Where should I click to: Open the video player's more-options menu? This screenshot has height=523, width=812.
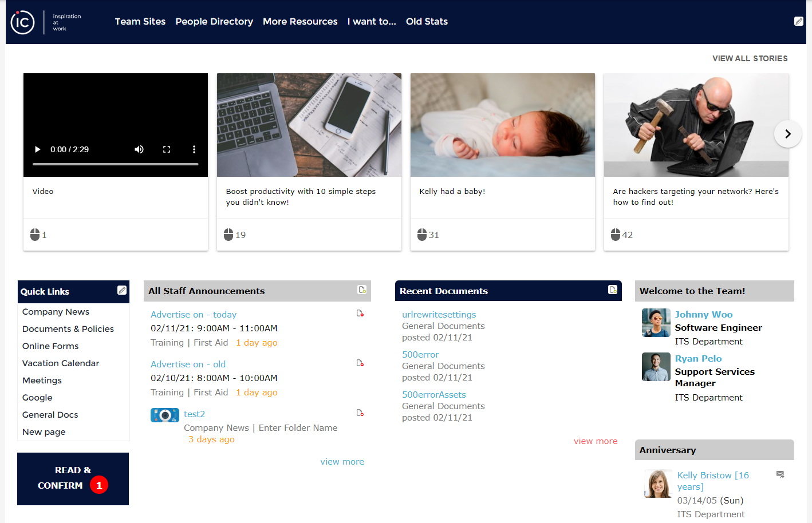tap(194, 149)
